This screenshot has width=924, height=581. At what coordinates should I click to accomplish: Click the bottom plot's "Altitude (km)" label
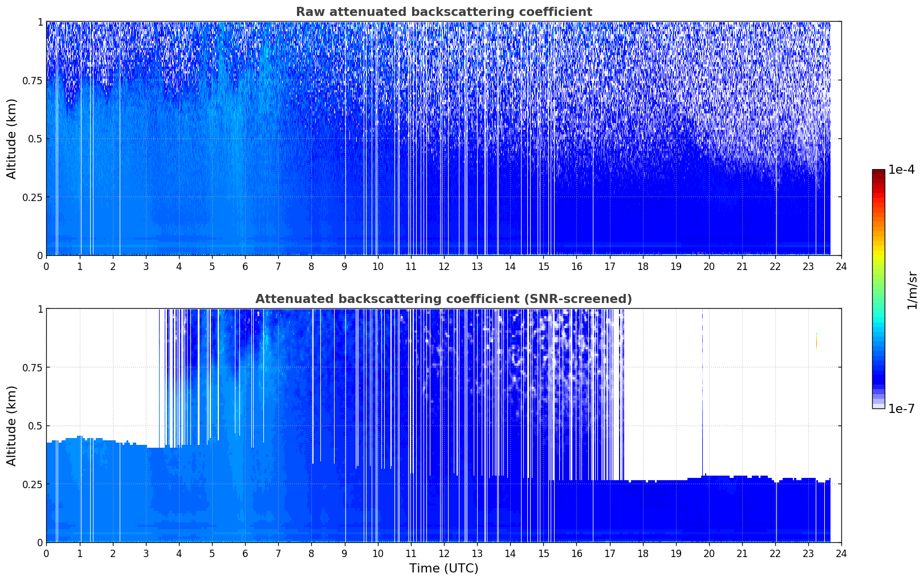(12, 425)
